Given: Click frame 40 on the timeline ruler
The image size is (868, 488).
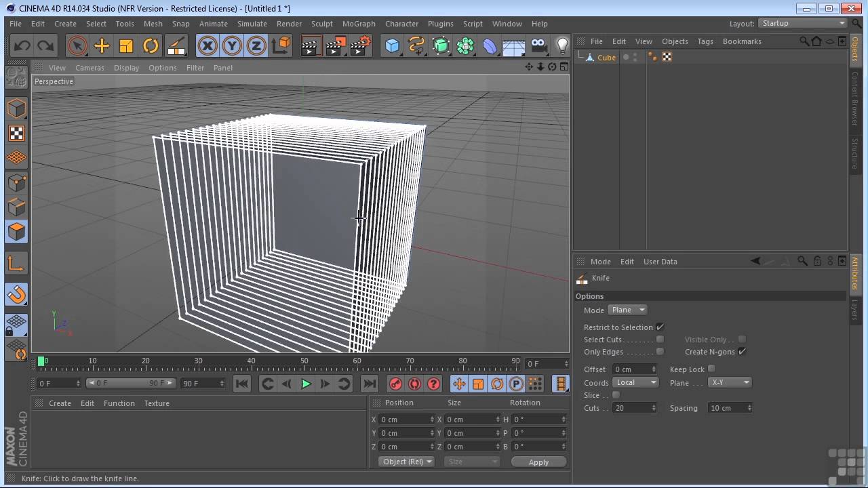Looking at the screenshot, I should point(252,362).
